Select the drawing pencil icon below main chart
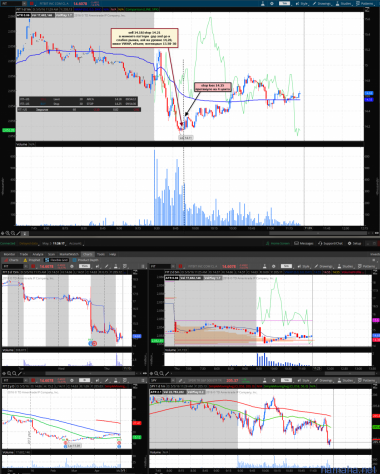Image resolution: width=380 pixels, height=474 pixels. (18, 233)
